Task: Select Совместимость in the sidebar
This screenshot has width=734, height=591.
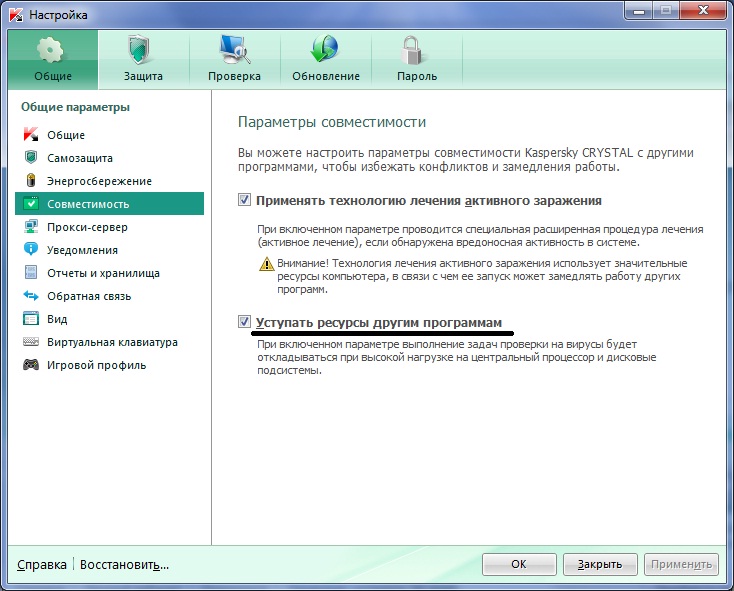Action: coord(110,204)
